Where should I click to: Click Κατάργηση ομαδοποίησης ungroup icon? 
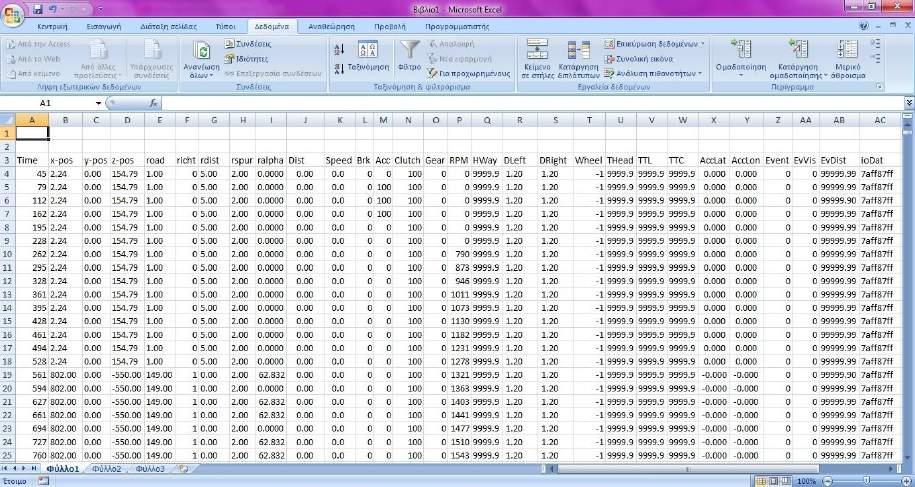(798, 50)
